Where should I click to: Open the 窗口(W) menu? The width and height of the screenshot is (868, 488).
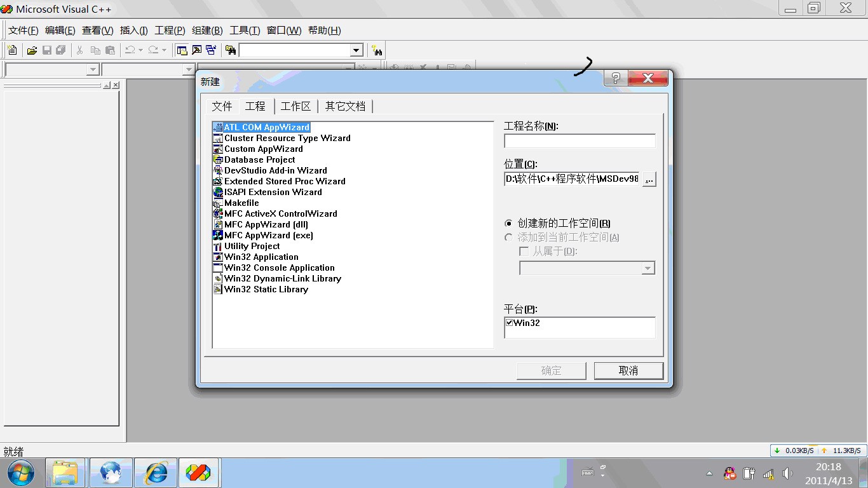tap(284, 30)
